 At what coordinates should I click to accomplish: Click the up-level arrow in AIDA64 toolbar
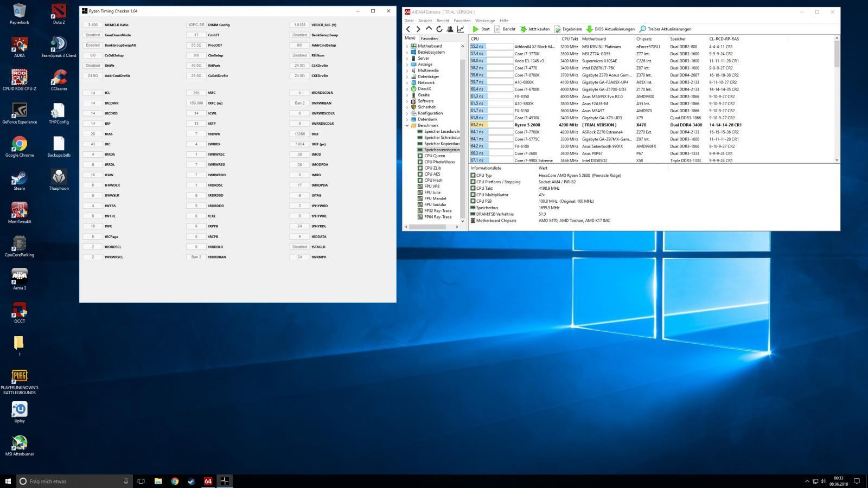[x=429, y=29]
